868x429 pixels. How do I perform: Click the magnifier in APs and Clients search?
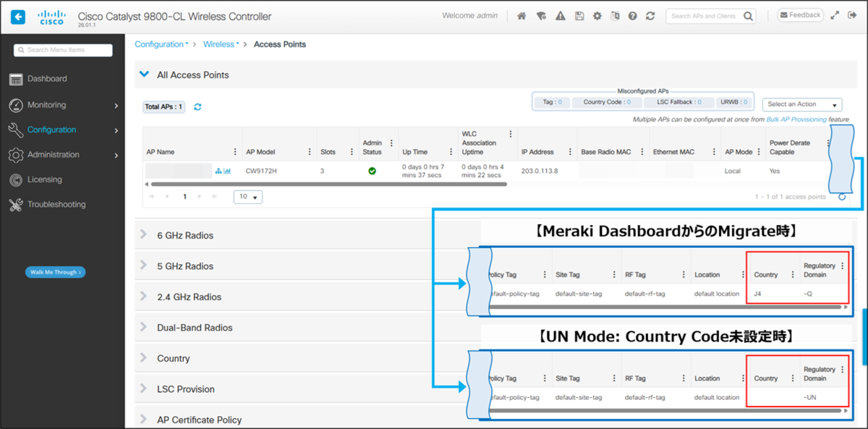point(748,16)
